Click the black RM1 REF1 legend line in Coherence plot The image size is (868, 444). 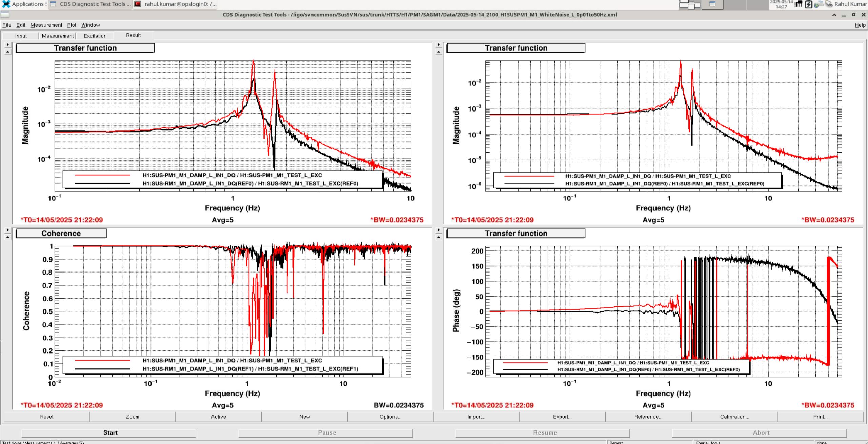[102, 369]
